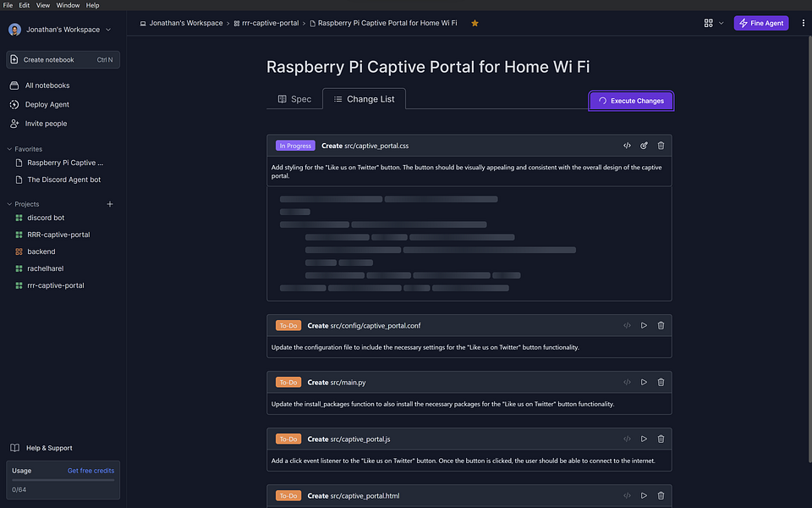
Task: Click the captive_portal.css description text
Action: [467, 172]
